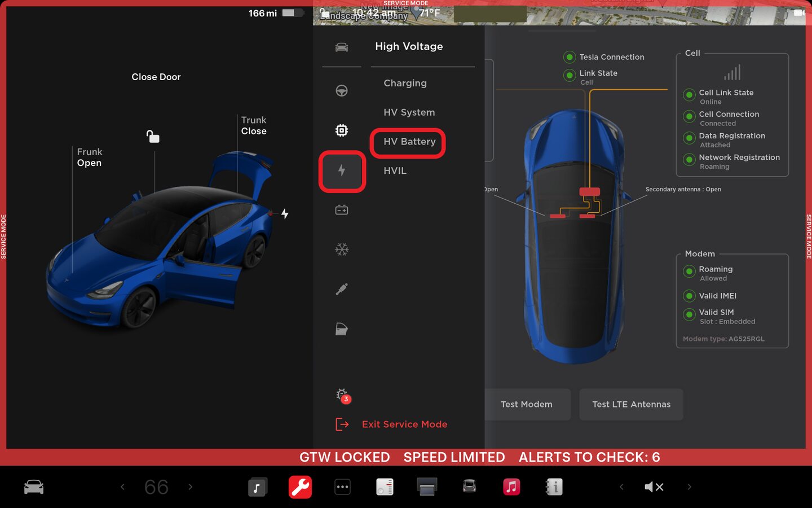This screenshot has height=508, width=812.
Task: Click the charge port lightning icon
Action: point(285,214)
